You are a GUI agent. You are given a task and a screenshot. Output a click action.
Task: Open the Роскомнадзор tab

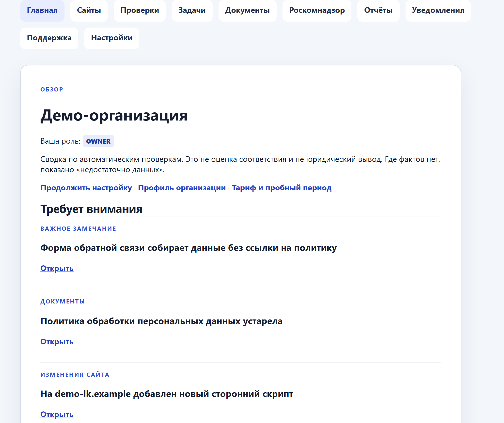[x=317, y=10]
